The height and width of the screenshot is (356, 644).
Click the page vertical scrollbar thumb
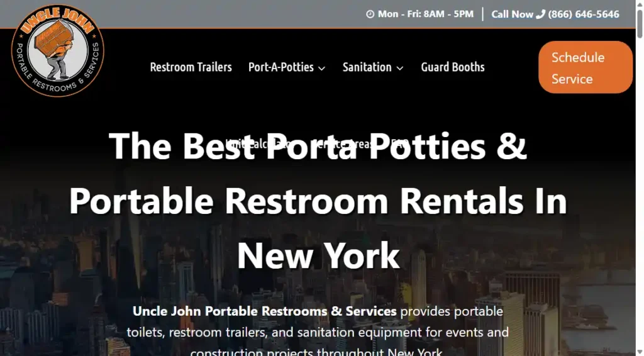640,23
